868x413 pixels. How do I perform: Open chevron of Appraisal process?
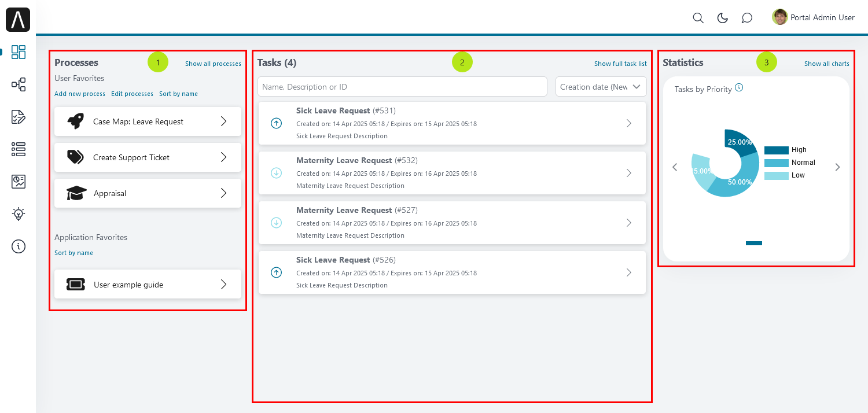[x=223, y=193]
